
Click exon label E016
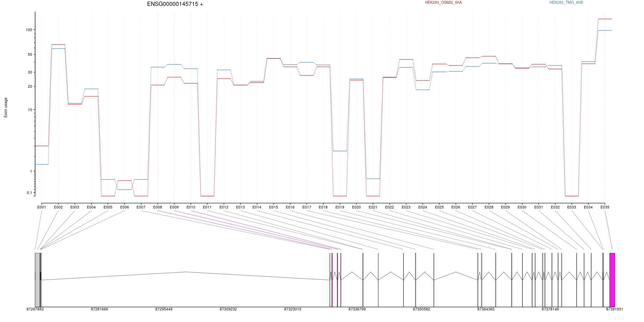290,207
